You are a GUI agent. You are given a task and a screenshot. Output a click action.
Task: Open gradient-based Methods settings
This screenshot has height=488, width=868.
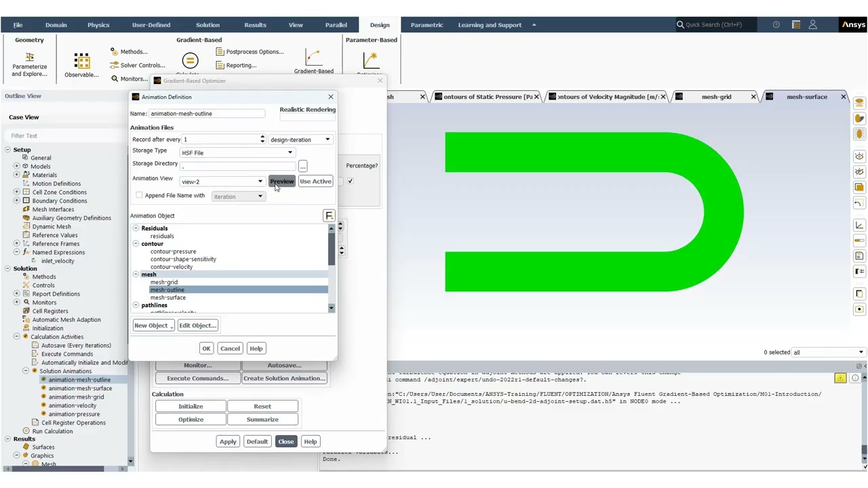click(x=129, y=52)
